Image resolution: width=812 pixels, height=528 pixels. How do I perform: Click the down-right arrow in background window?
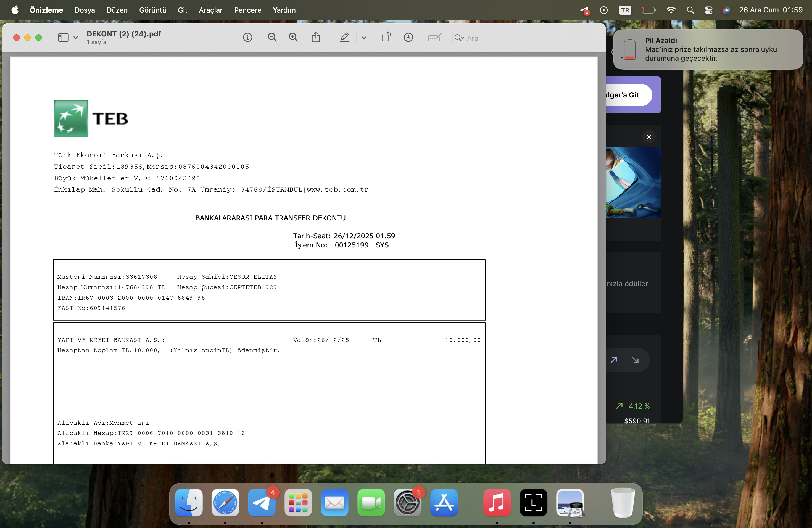tap(635, 360)
